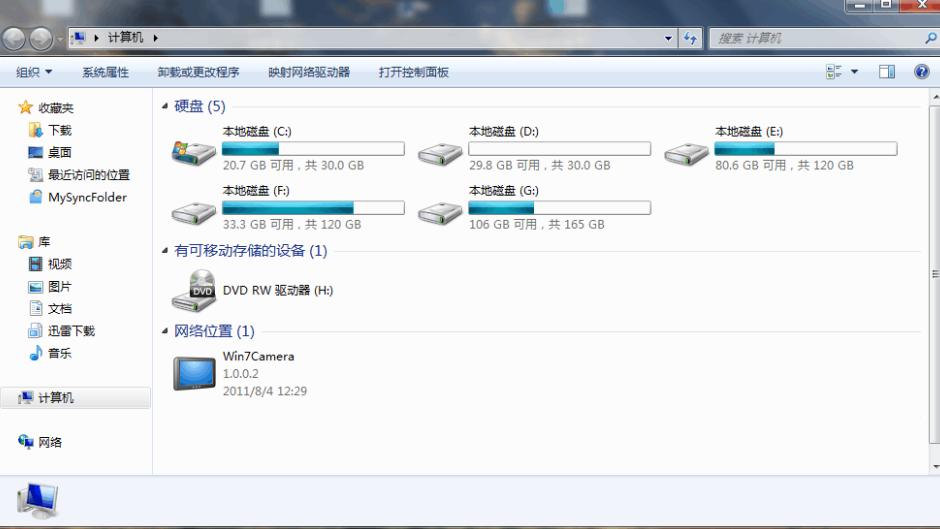Click 打开控制面板 in the toolbar
Screen dimensions: 940x529
pos(414,72)
